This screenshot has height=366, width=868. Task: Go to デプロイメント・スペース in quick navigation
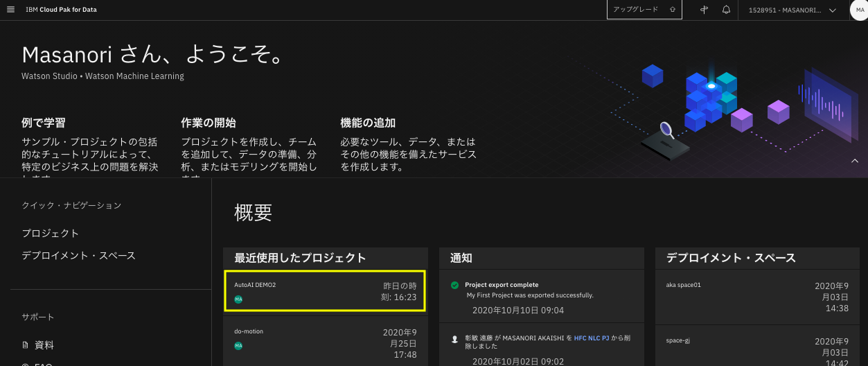click(x=79, y=255)
